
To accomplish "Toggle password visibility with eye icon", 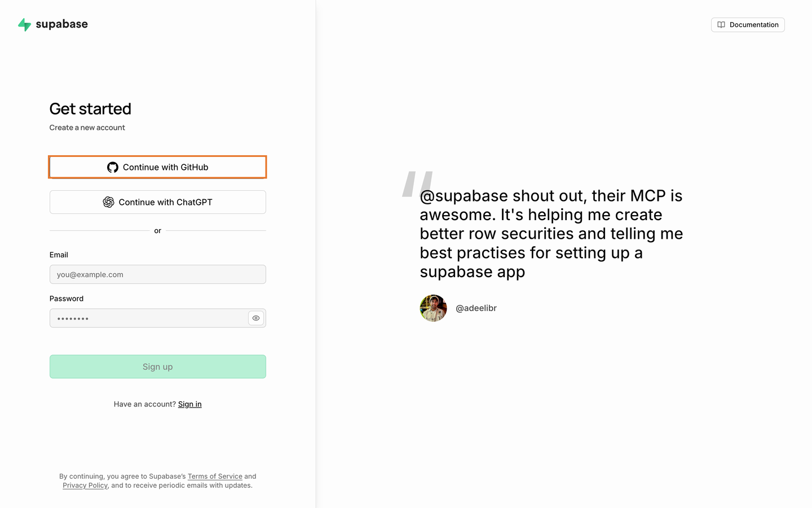I will (x=256, y=318).
